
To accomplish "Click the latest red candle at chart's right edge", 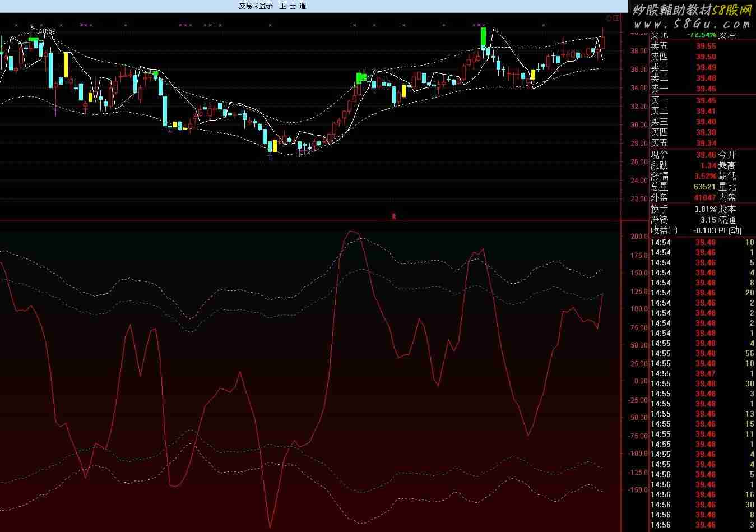I will pos(603,42).
